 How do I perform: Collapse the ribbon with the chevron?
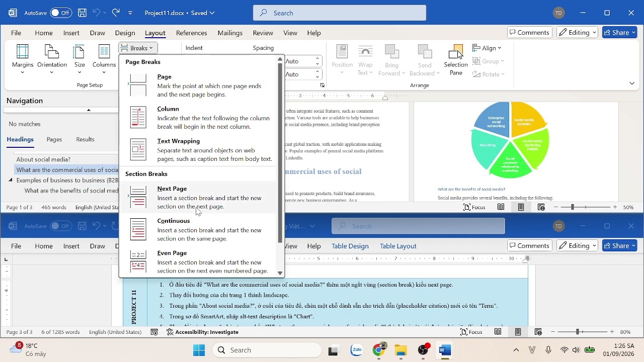(x=632, y=83)
